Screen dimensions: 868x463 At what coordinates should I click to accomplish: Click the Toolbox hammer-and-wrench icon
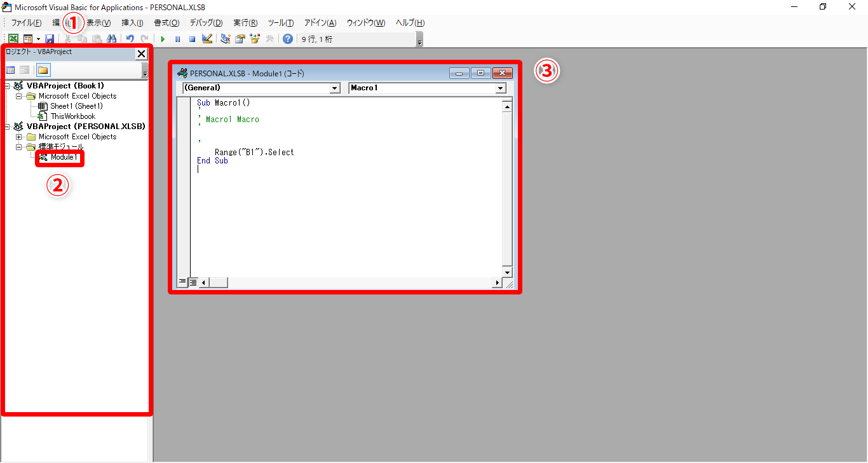[x=269, y=39]
